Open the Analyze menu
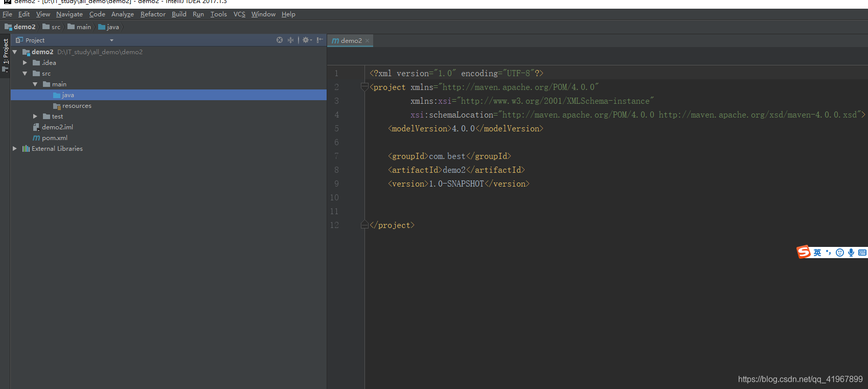The height and width of the screenshot is (389, 868). pos(123,14)
